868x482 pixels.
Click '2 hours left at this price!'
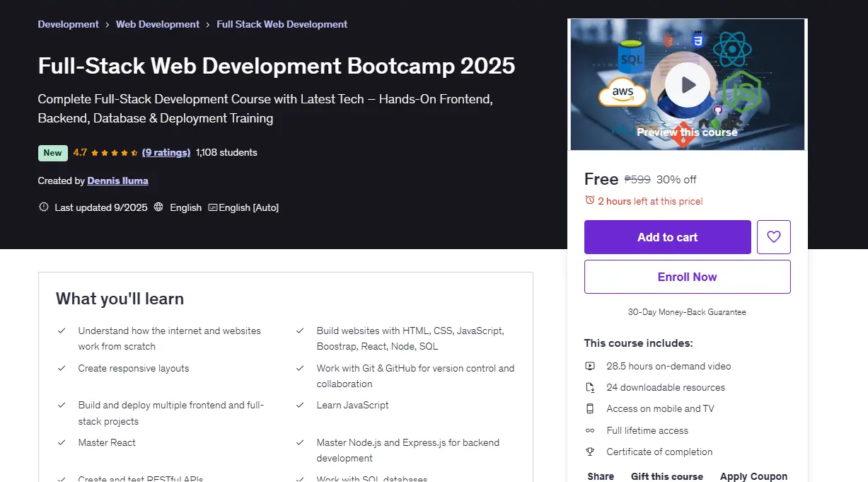pos(651,201)
